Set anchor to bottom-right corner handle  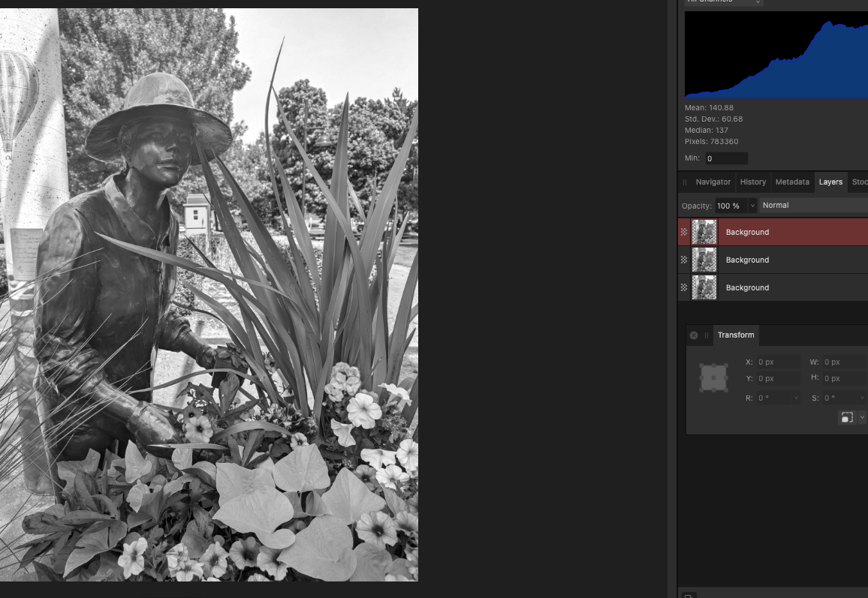click(726, 390)
